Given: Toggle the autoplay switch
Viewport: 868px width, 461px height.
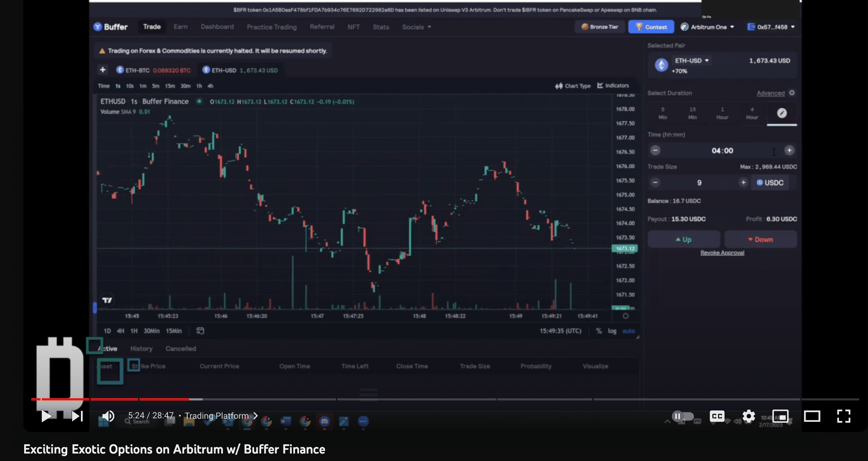Looking at the screenshot, I should pyautogui.click(x=682, y=416).
